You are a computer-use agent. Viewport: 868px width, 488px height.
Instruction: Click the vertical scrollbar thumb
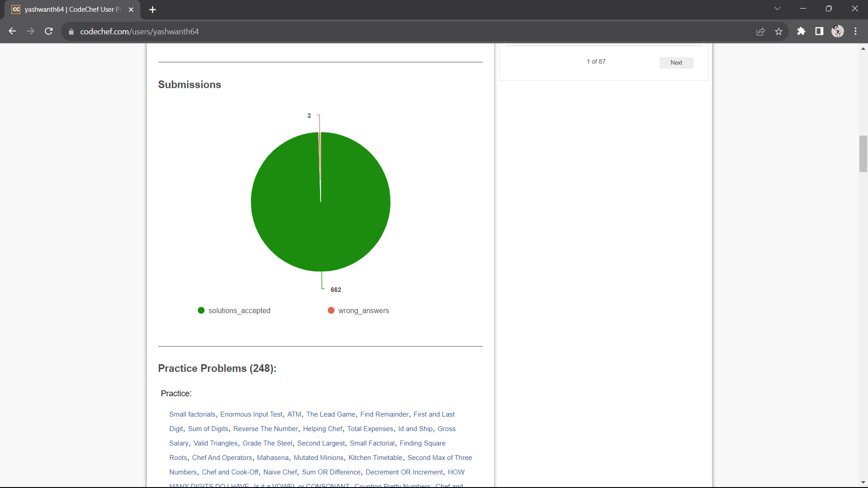(863, 154)
